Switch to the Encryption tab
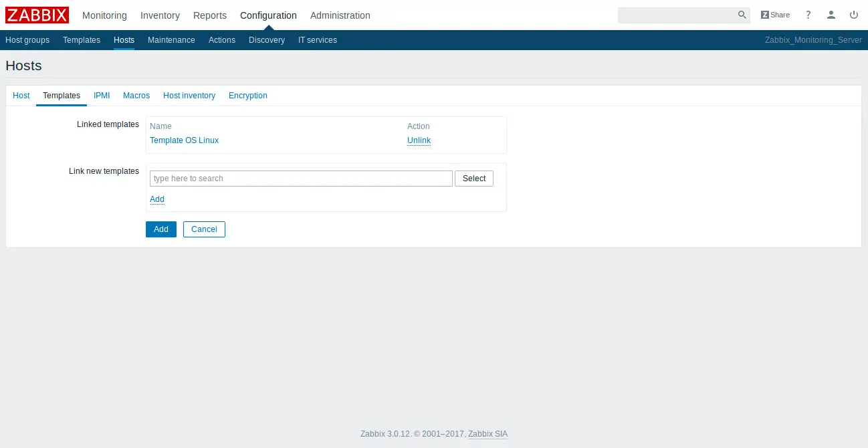This screenshot has width=868, height=448. coord(248,96)
